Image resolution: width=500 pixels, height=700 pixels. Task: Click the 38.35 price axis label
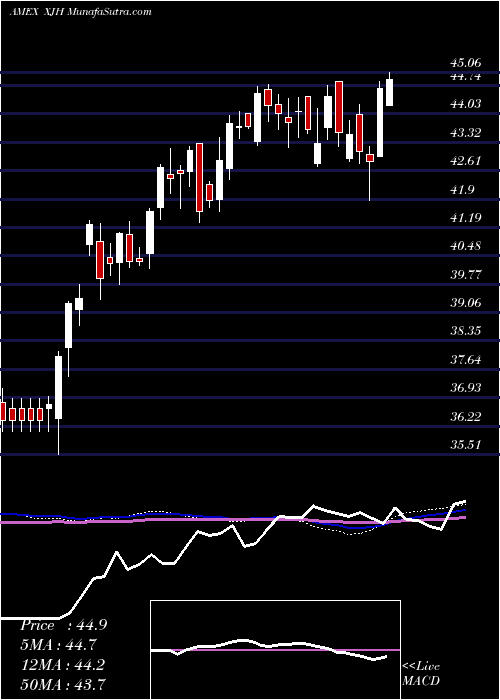point(466,331)
